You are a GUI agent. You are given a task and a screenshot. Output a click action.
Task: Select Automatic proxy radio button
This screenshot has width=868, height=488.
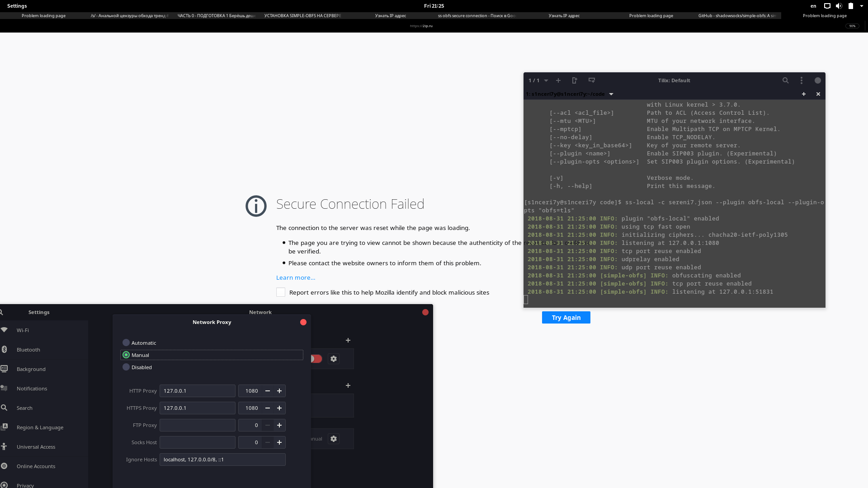coord(126,343)
